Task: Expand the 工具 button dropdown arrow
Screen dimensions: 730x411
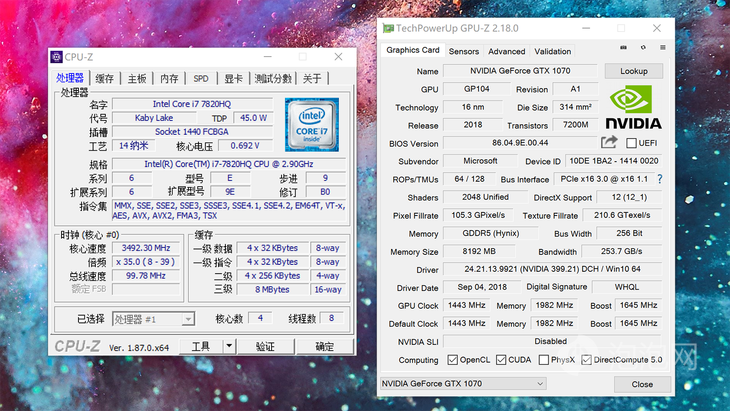Action: tap(229, 346)
